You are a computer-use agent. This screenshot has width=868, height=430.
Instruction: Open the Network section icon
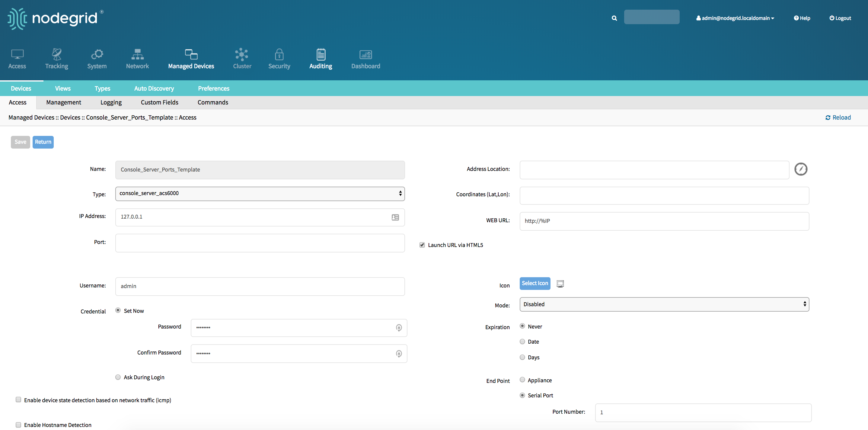(x=138, y=54)
